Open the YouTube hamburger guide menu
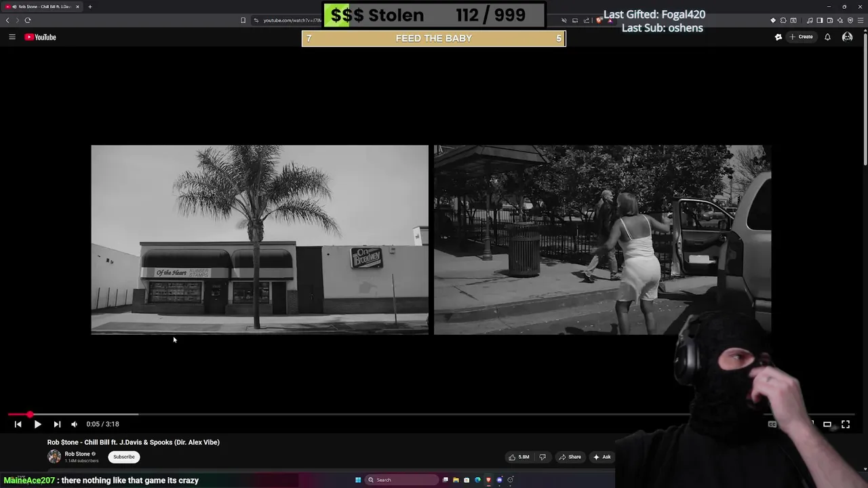The width and height of the screenshot is (868, 488). point(12,37)
